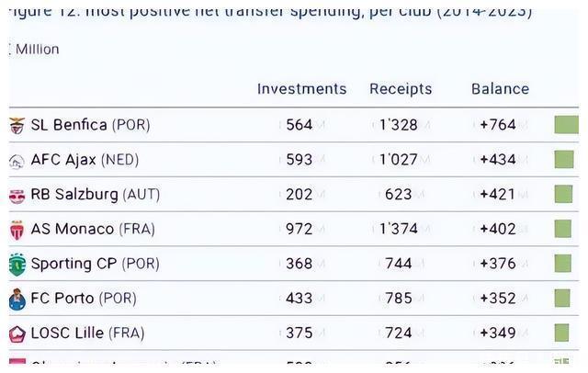Click the green bar beside Benfica's balance

point(566,125)
